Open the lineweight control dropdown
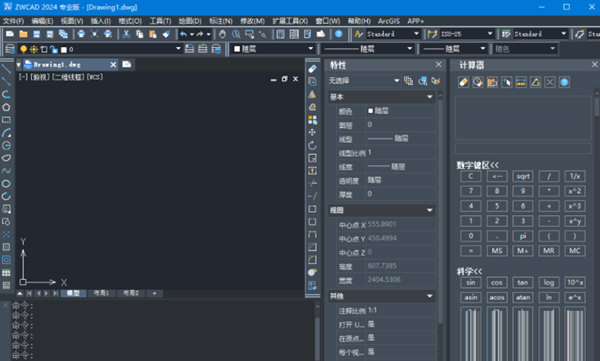This screenshot has height=361, width=600. (483, 49)
